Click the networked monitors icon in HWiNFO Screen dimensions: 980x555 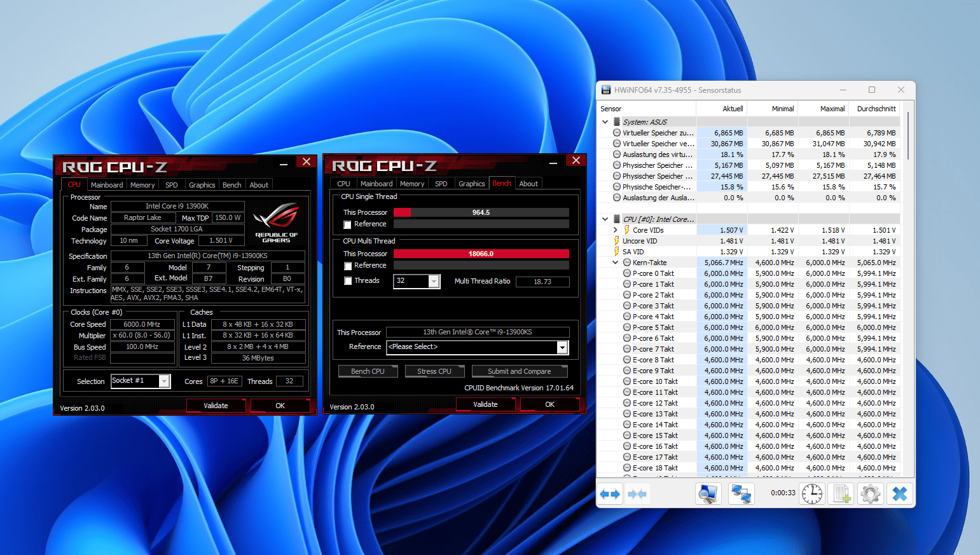pyautogui.click(x=741, y=494)
